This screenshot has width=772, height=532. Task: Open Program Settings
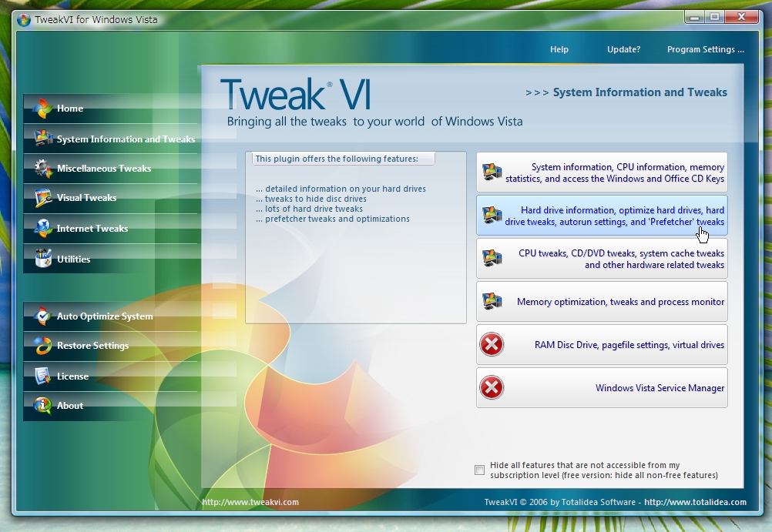tap(705, 49)
